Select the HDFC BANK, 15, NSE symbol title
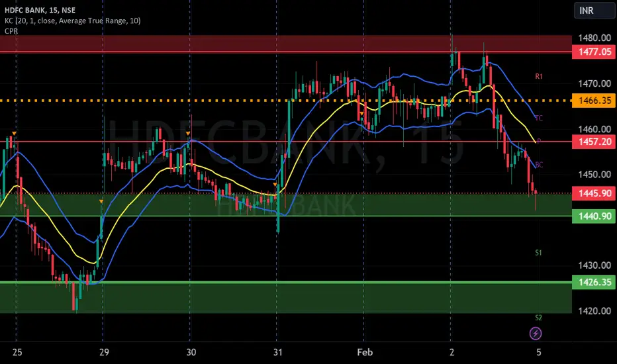 pyautogui.click(x=40, y=10)
